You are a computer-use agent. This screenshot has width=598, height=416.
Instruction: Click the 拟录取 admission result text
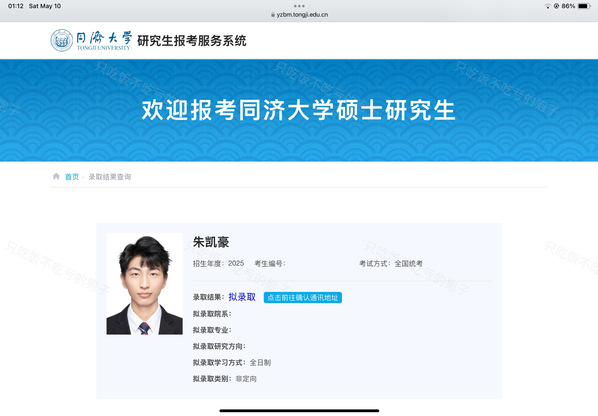pyautogui.click(x=242, y=297)
